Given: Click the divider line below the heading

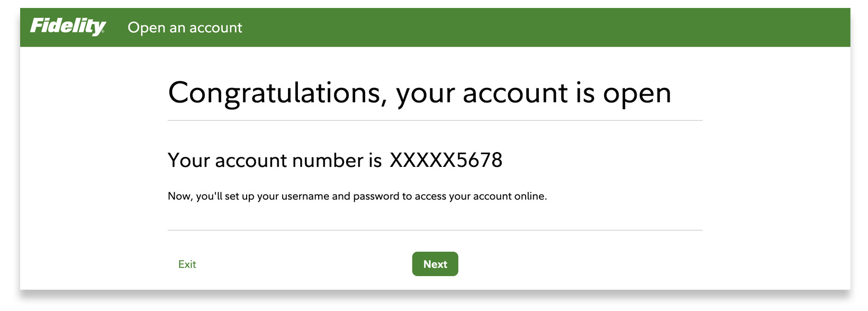Looking at the screenshot, I should coord(435,121).
